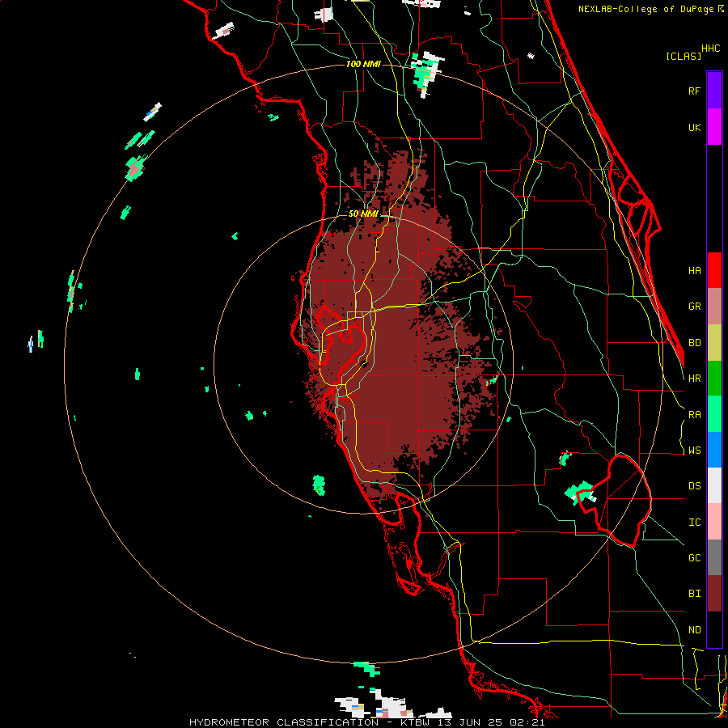Select the gray GC color swatch
Viewport: 728px width, 728px height.
coord(714,557)
